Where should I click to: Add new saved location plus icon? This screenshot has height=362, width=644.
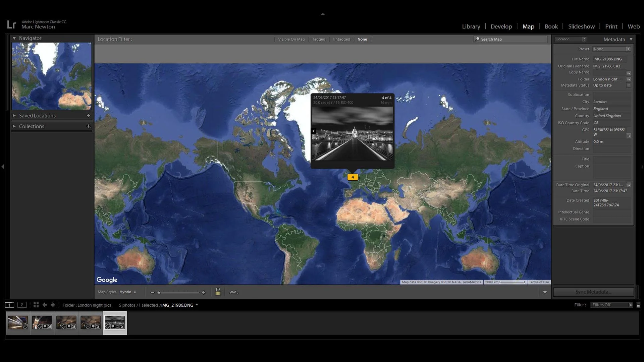coord(88,115)
